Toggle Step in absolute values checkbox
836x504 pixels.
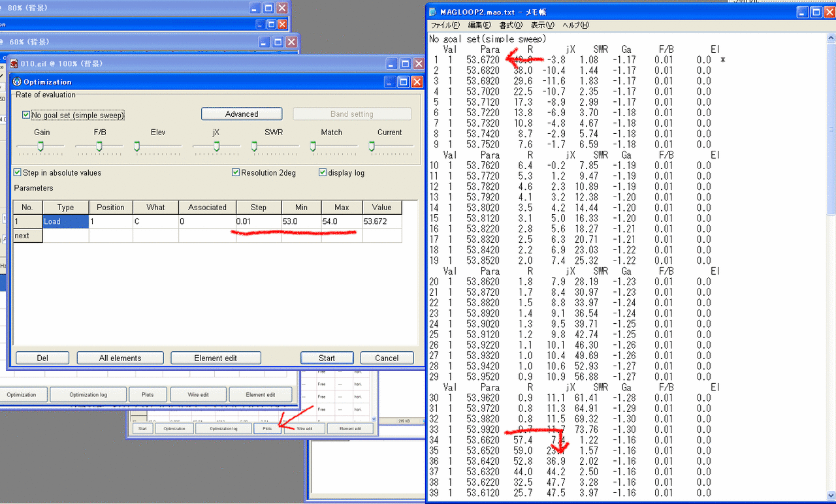click(18, 173)
